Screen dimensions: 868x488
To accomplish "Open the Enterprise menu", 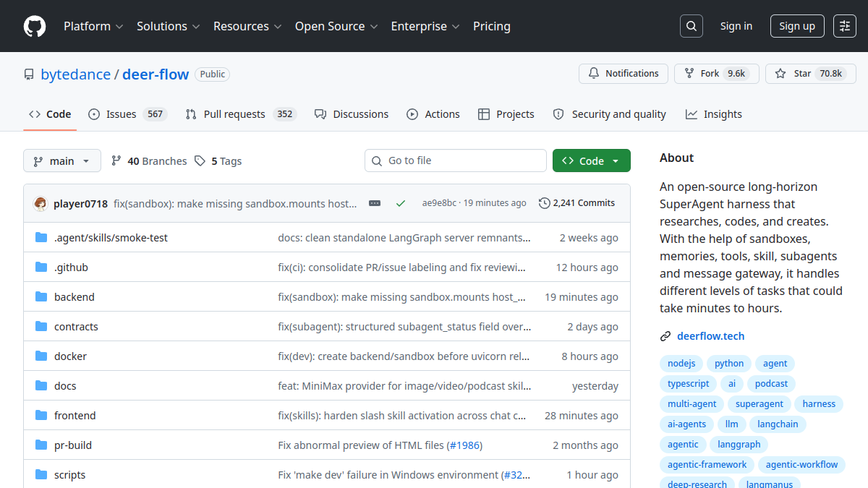I will (x=425, y=26).
